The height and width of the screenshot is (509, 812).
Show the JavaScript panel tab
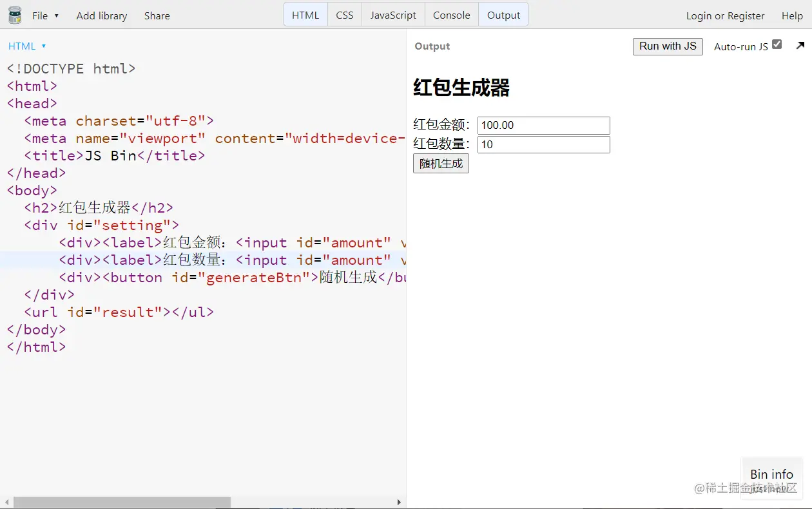coord(393,15)
